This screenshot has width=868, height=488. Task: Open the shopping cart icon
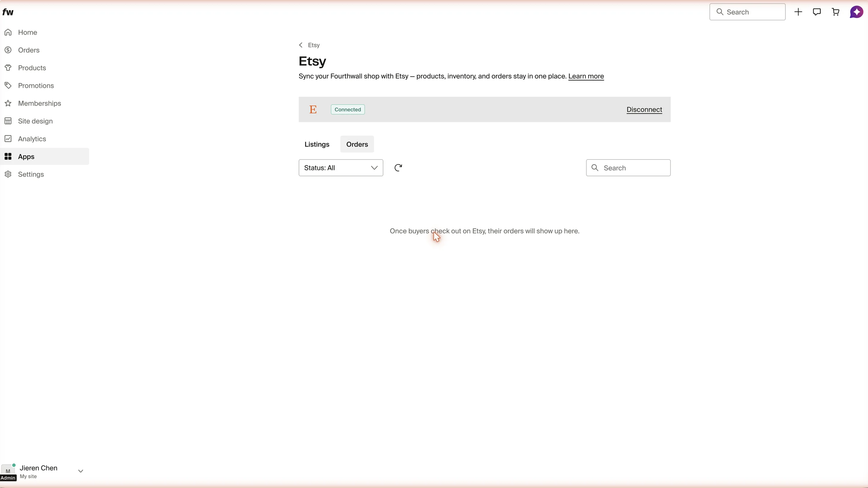pyautogui.click(x=836, y=12)
